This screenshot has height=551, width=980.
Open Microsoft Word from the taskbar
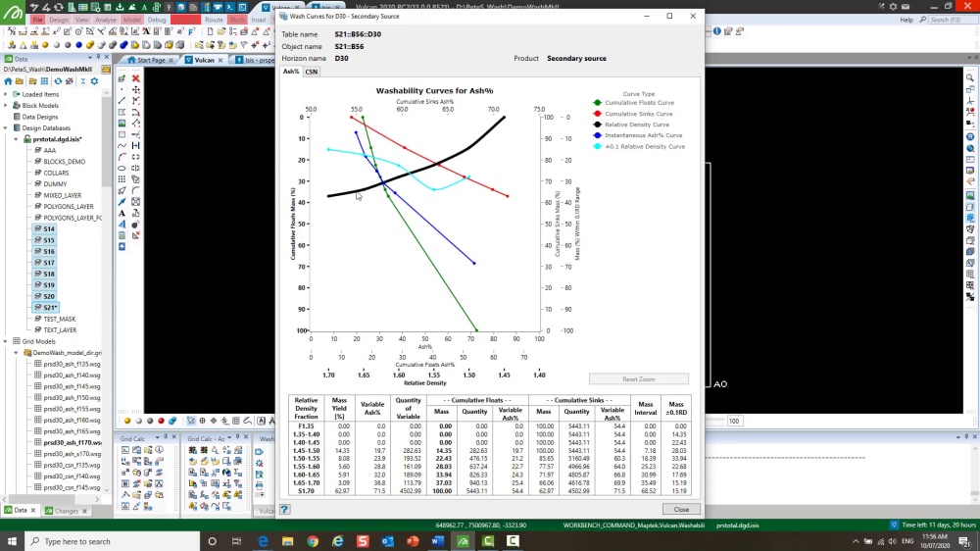(438, 541)
